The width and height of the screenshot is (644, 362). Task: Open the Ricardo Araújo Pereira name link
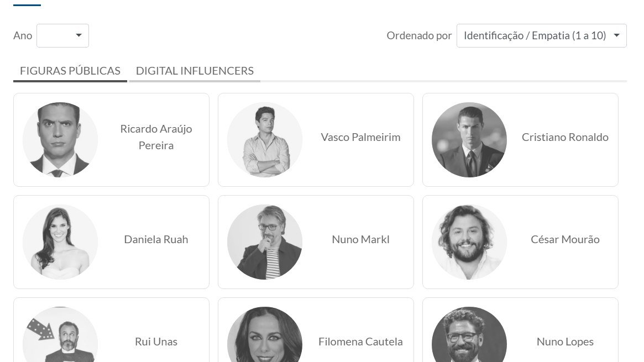tap(156, 137)
